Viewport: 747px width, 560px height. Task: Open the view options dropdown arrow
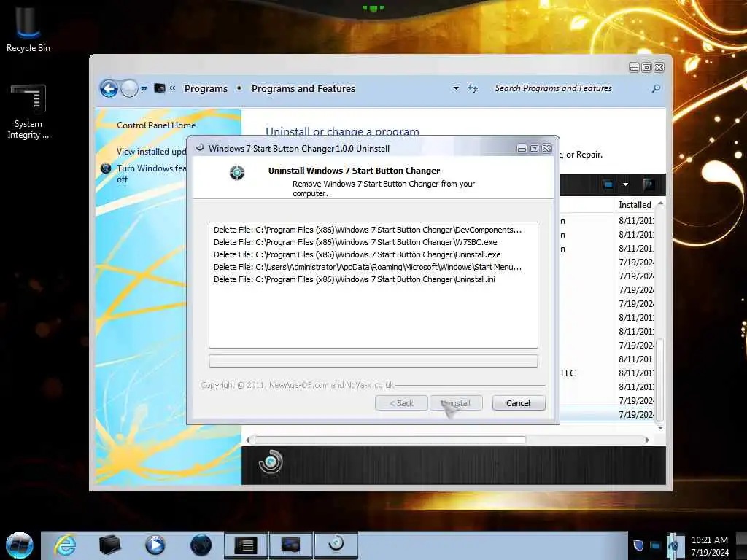(625, 184)
